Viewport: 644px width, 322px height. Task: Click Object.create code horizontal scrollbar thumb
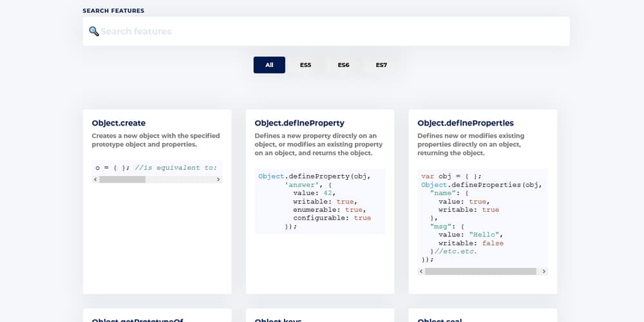point(122,180)
